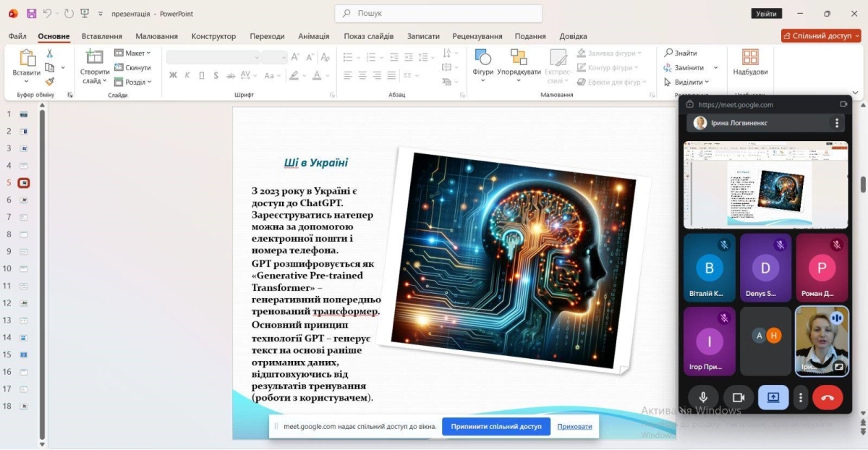Image resolution: width=868 pixels, height=450 pixels.
Task: Click Припинити спільний доступ button
Action: pos(495,426)
